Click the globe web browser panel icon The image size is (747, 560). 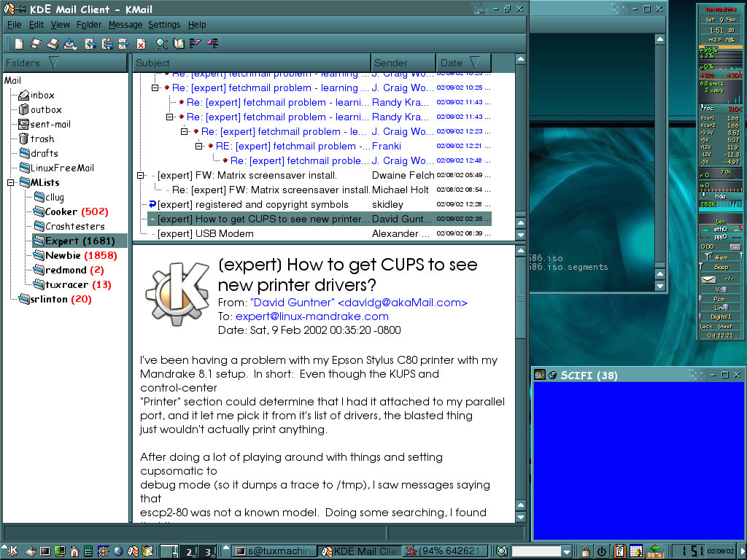[117, 551]
